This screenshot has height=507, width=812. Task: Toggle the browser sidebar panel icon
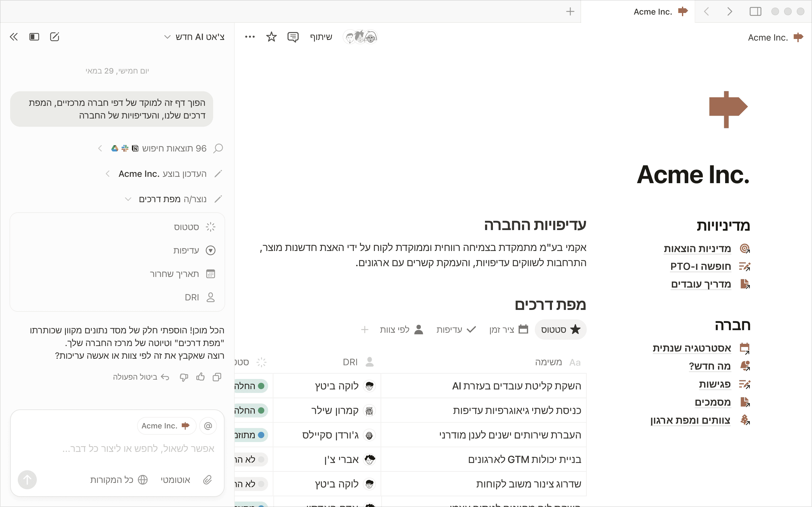[755, 12]
